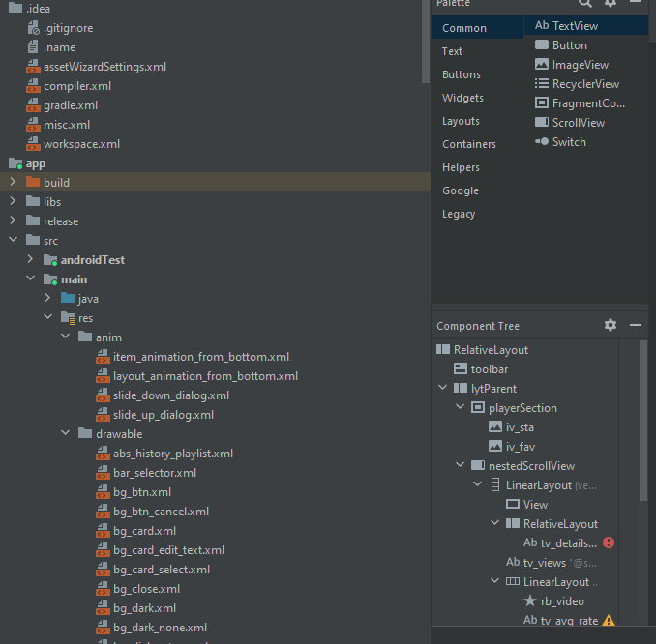Select rb_video star item in tree

click(553, 601)
